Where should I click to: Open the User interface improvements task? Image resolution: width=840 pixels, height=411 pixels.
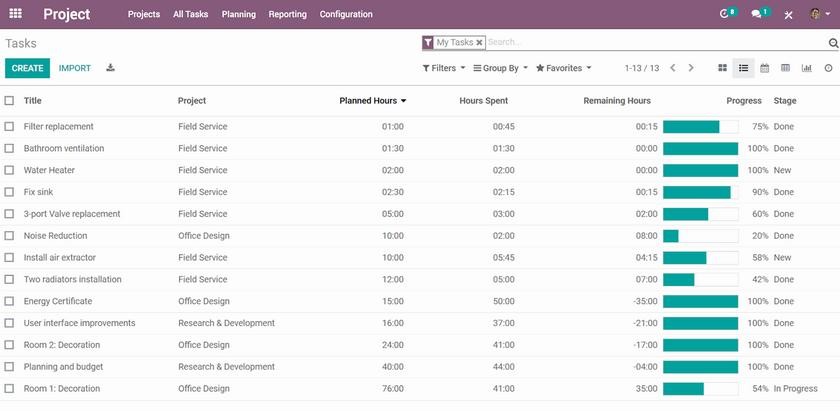(79, 323)
